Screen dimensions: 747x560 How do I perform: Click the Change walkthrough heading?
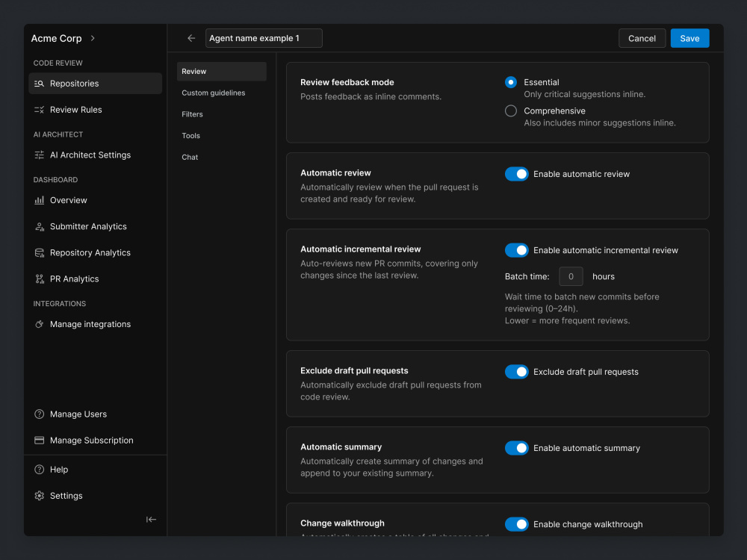(342, 523)
